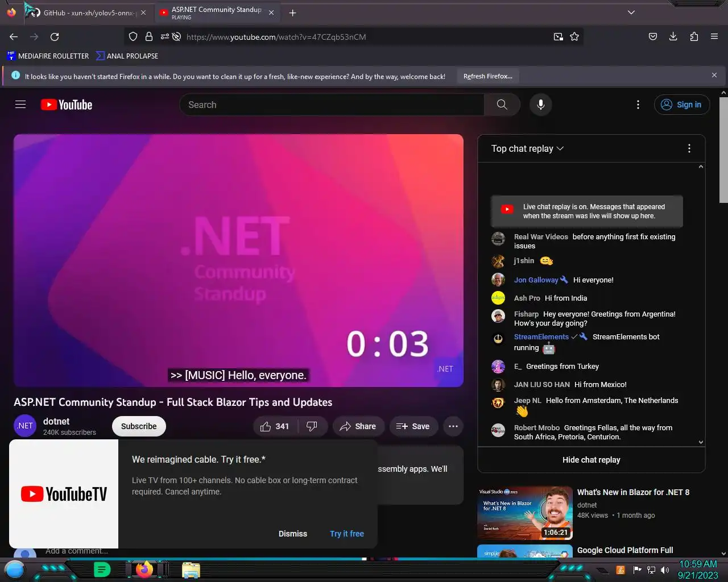728x582 pixels.
Task: Expand the Top chat replay dropdown
Action: tap(527, 148)
